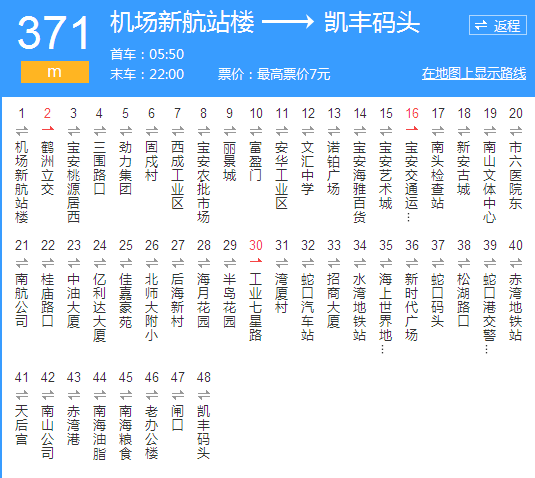This screenshot has height=478, width=535.
Task: Click the two-way arrow icon above 南山公司
Action: (48, 395)
